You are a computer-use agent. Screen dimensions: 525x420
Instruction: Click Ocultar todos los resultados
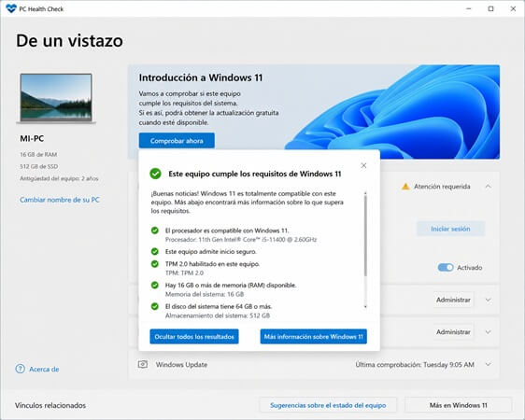coord(194,336)
